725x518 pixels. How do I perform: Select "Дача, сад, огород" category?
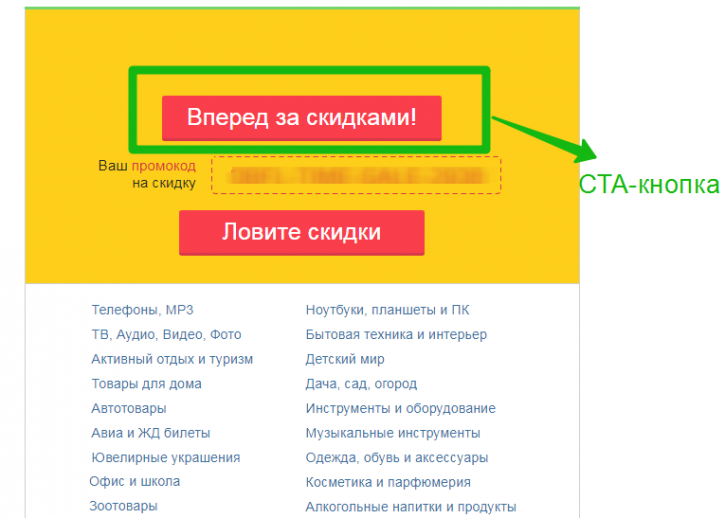362,384
